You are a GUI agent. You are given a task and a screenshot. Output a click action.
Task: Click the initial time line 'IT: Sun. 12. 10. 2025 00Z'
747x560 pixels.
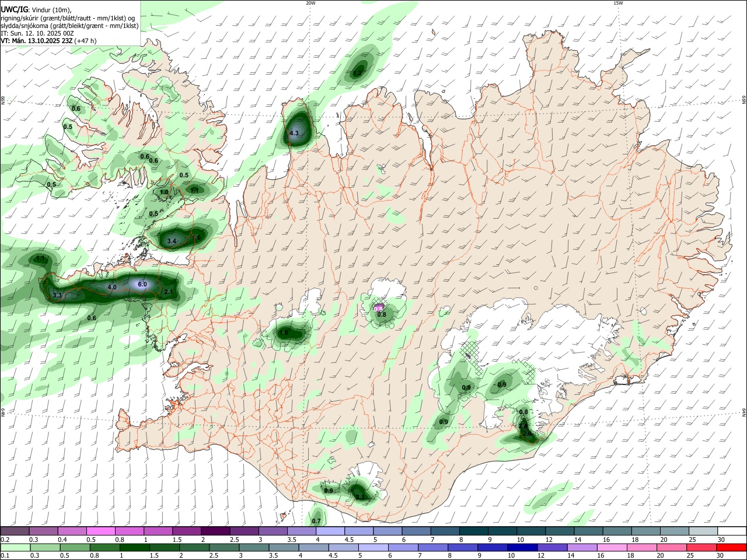click(37, 33)
